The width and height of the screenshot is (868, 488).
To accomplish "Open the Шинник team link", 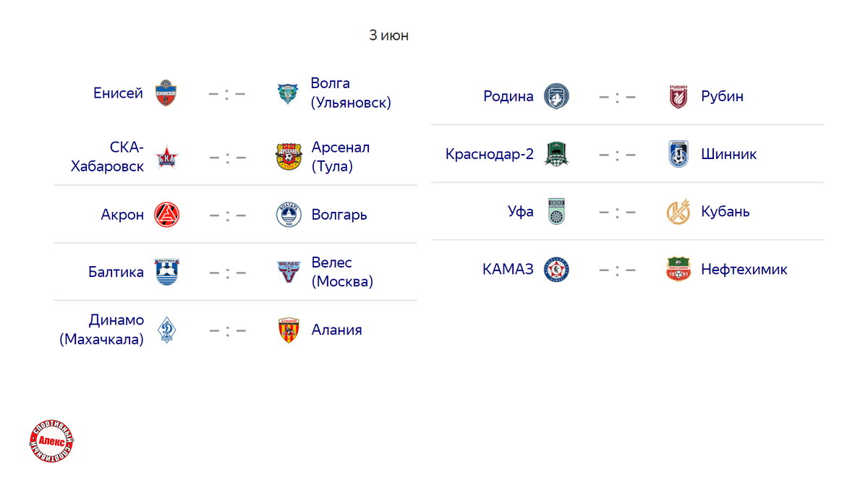I will click(x=729, y=154).
